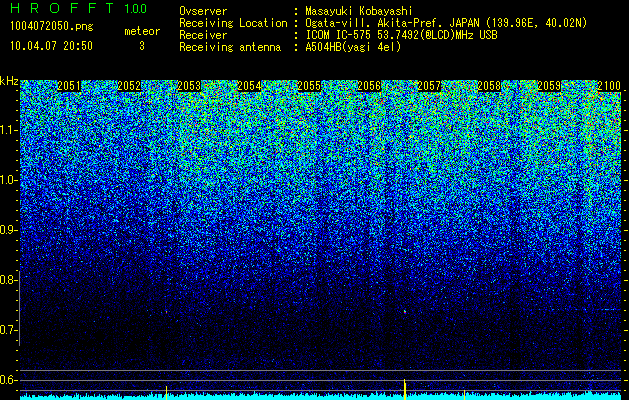The height and width of the screenshot is (400, 629).
Task: Click the 1.00 version number
Action: pos(136,9)
